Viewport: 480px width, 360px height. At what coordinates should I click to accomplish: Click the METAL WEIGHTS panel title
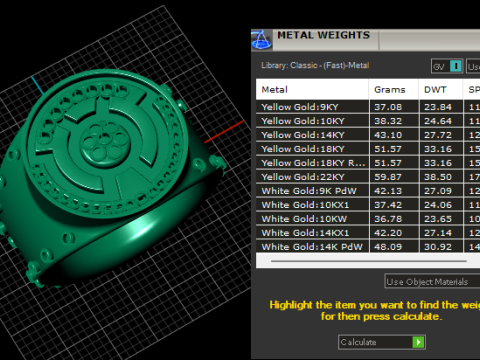tap(324, 35)
